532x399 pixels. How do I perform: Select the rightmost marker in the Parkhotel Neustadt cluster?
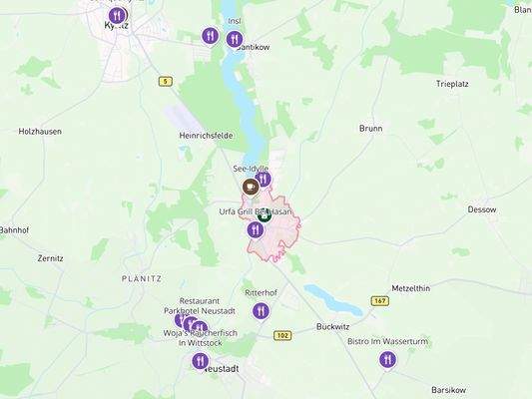(x=201, y=327)
